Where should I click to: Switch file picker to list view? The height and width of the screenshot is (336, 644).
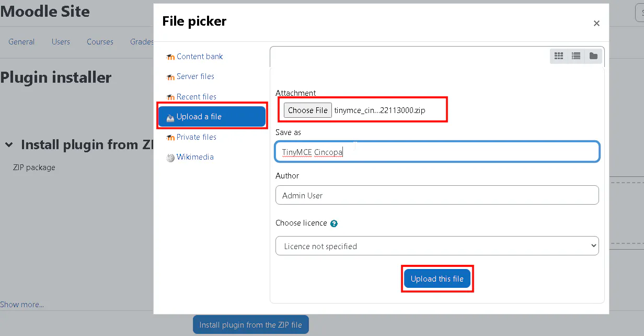tap(576, 56)
